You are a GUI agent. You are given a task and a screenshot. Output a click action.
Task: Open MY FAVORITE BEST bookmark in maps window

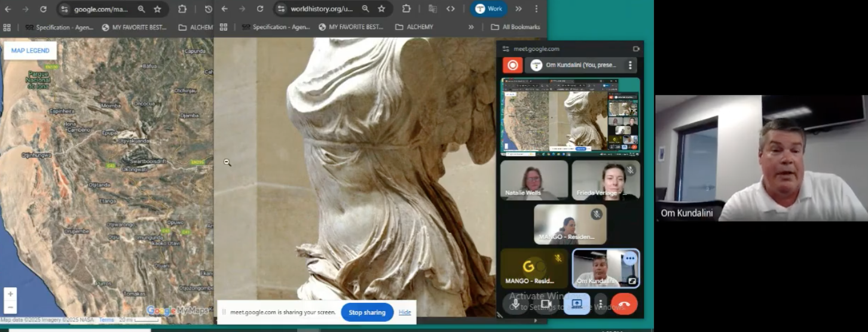(x=135, y=27)
